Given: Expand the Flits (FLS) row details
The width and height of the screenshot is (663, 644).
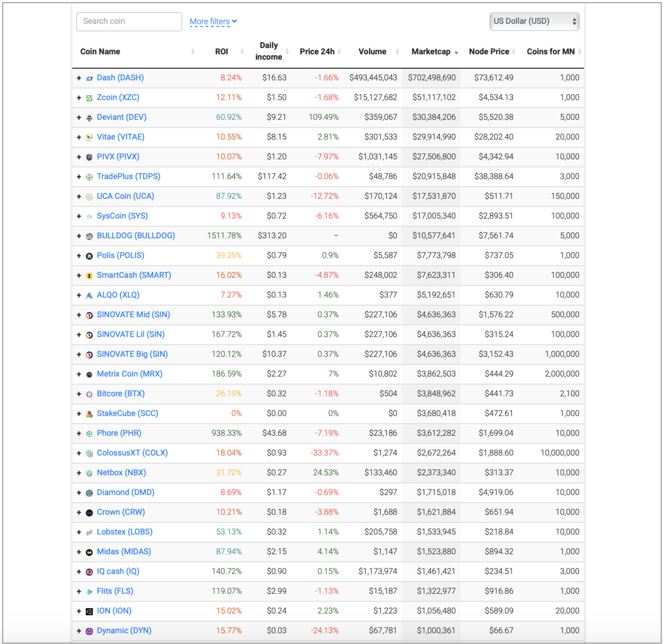Looking at the screenshot, I should tap(79, 592).
